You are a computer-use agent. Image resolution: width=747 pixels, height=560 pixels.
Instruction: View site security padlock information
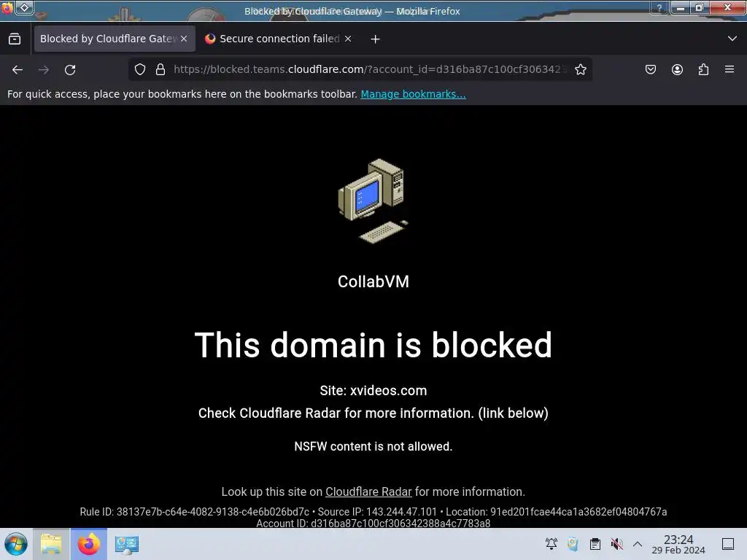[160, 69]
